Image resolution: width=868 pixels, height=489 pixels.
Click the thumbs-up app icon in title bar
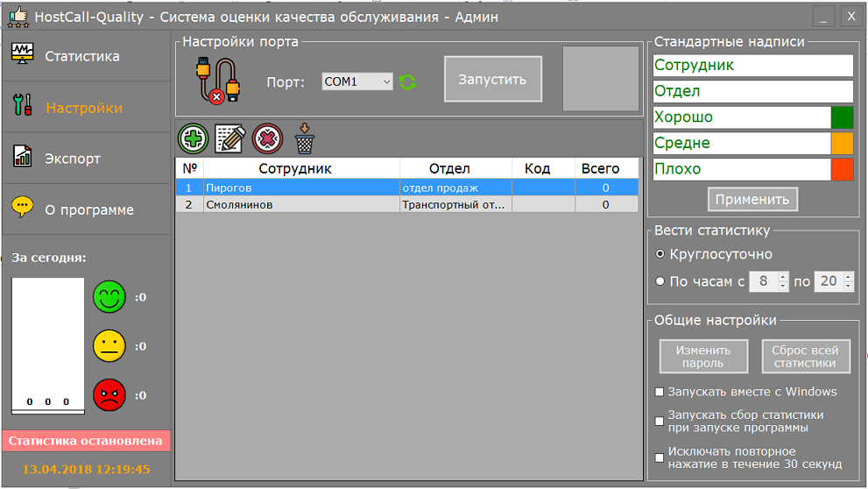click(x=18, y=17)
